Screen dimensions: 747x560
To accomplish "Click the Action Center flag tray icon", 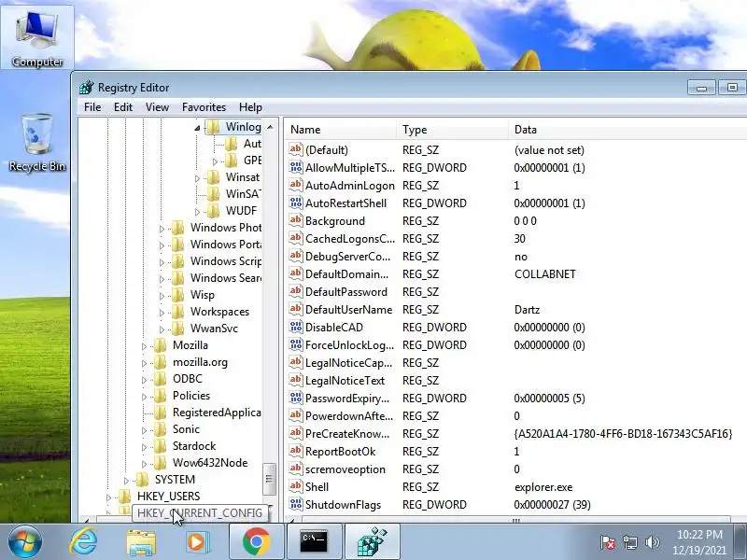I will click(608, 542).
